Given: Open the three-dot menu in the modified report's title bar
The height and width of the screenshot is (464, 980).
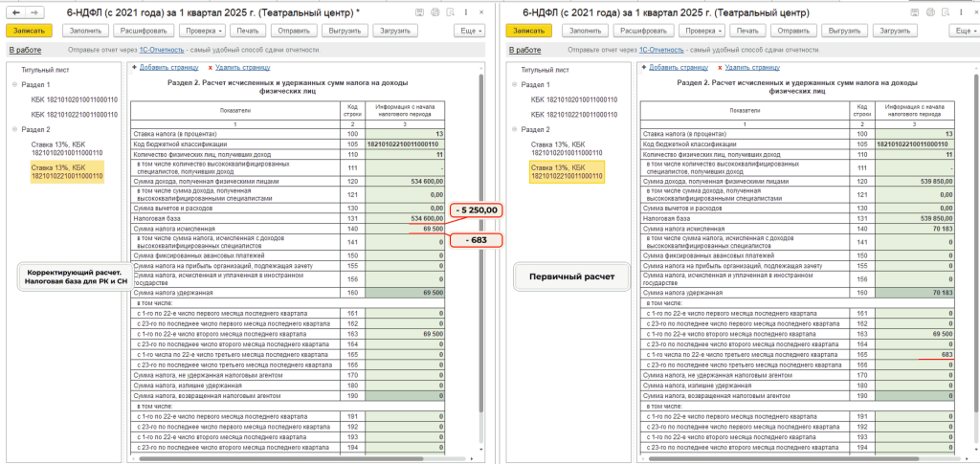Looking at the screenshot, I should coord(465,11).
